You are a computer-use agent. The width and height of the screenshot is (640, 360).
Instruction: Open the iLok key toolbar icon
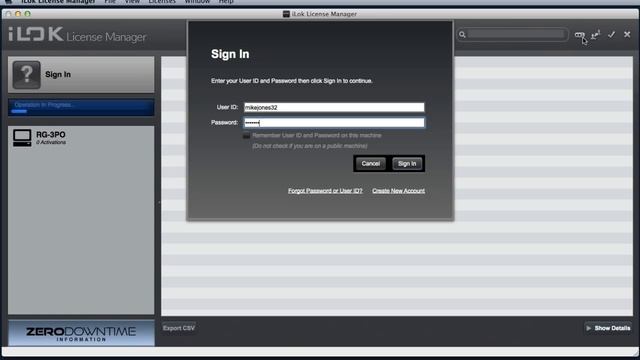579,35
